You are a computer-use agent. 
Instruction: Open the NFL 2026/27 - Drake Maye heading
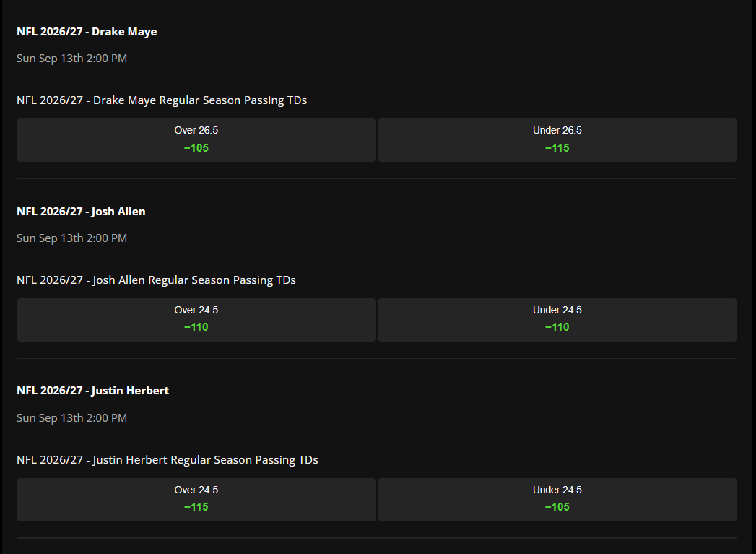[x=87, y=32]
